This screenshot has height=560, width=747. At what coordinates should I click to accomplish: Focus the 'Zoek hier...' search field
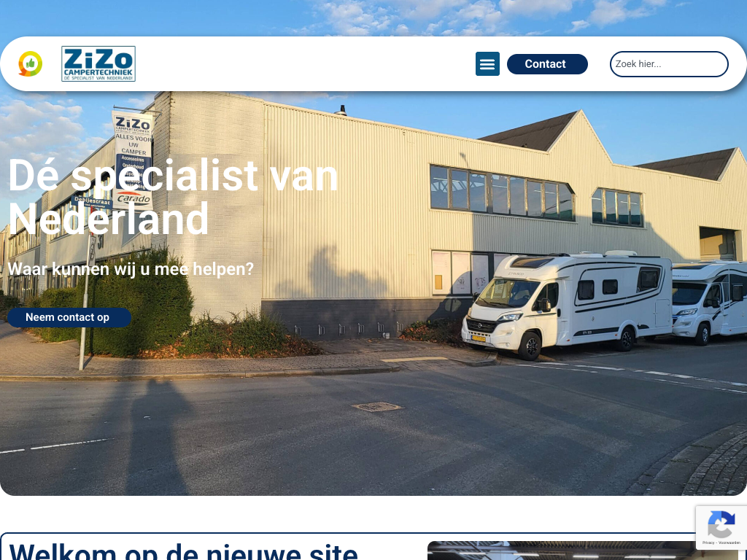(x=669, y=64)
